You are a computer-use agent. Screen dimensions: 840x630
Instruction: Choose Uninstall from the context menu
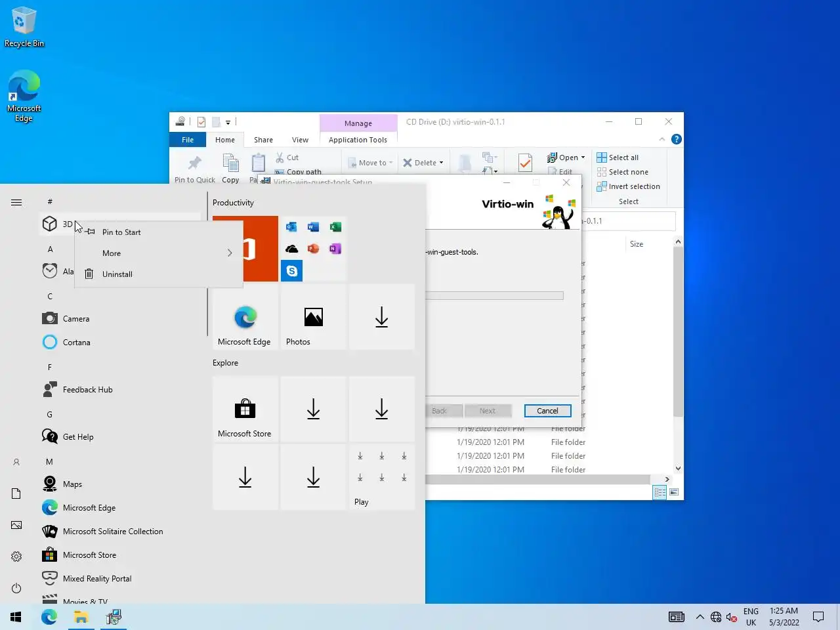(158, 274)
